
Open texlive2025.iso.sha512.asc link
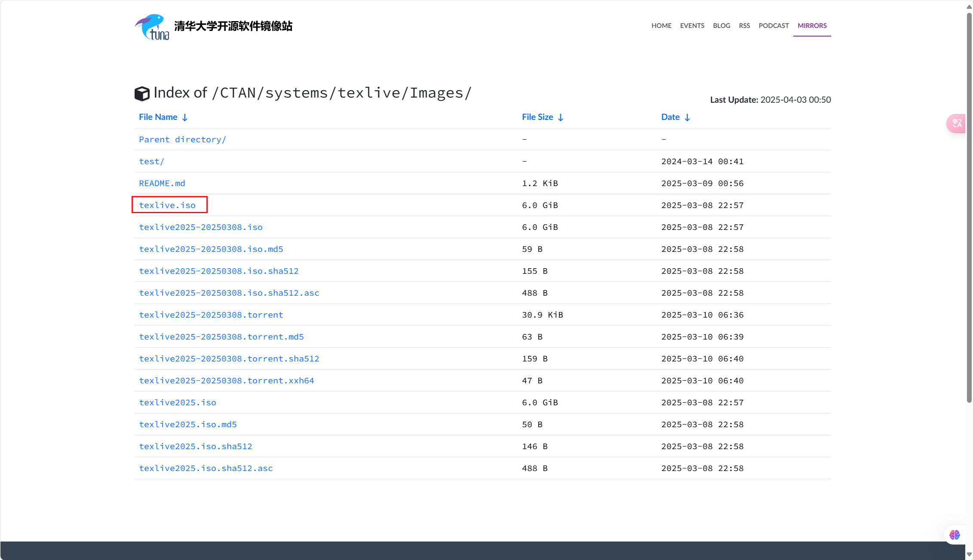click(206, 468)
